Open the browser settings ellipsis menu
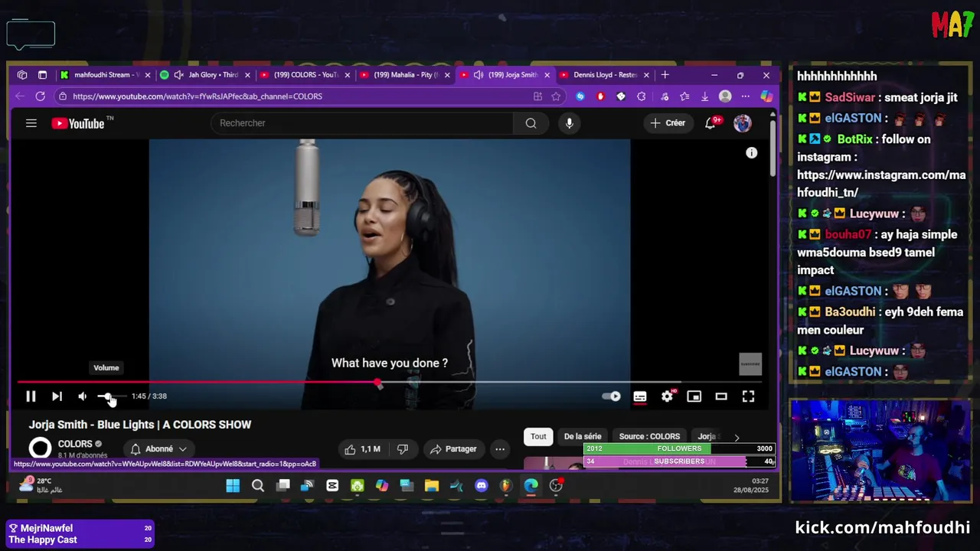 (746, 96)
